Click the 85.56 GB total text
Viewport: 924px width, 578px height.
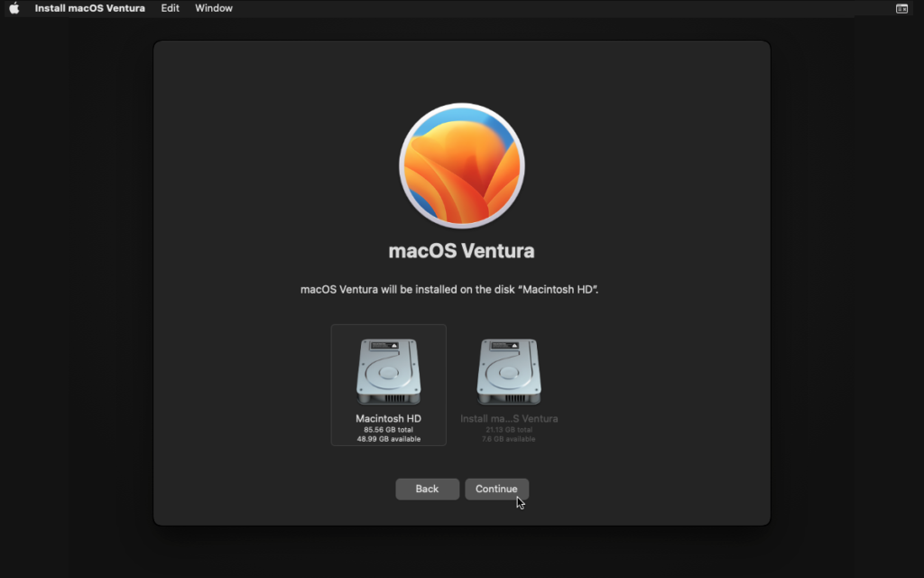(x=388, y=430)
